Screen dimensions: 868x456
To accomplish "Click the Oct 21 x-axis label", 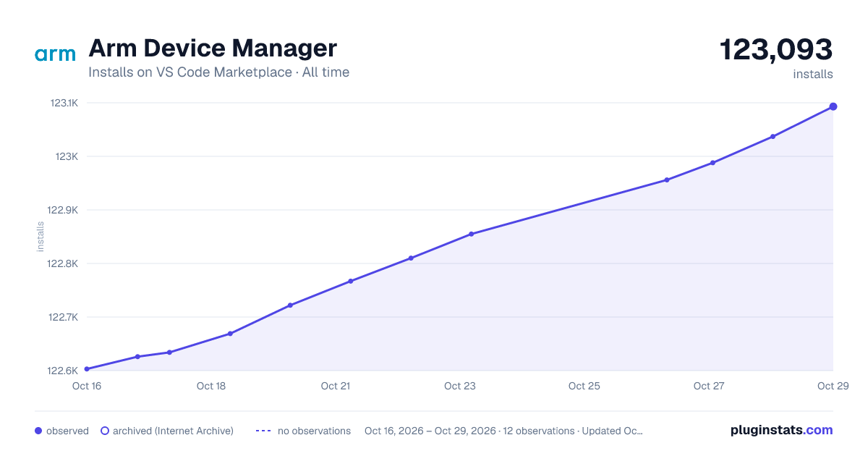I will click(x=336, y=386).
